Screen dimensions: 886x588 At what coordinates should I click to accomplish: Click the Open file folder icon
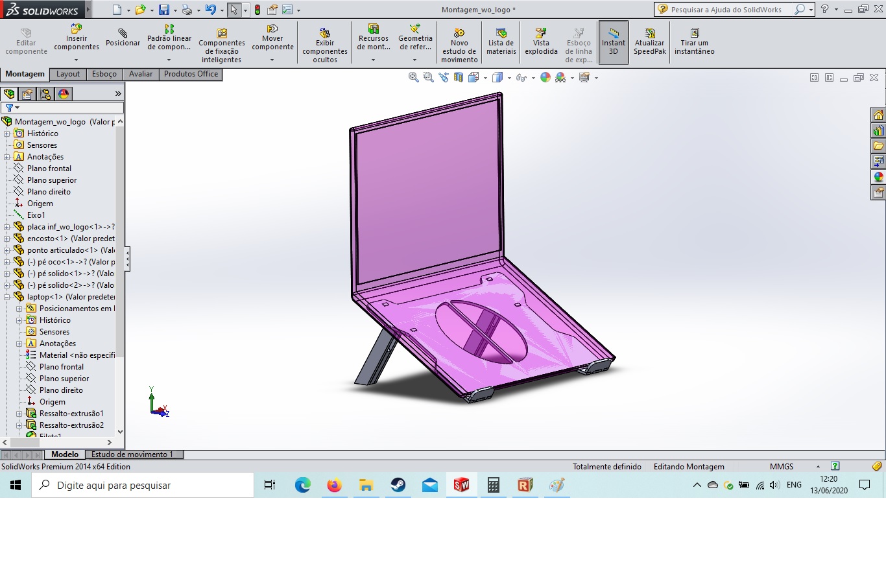click(140, 10)
